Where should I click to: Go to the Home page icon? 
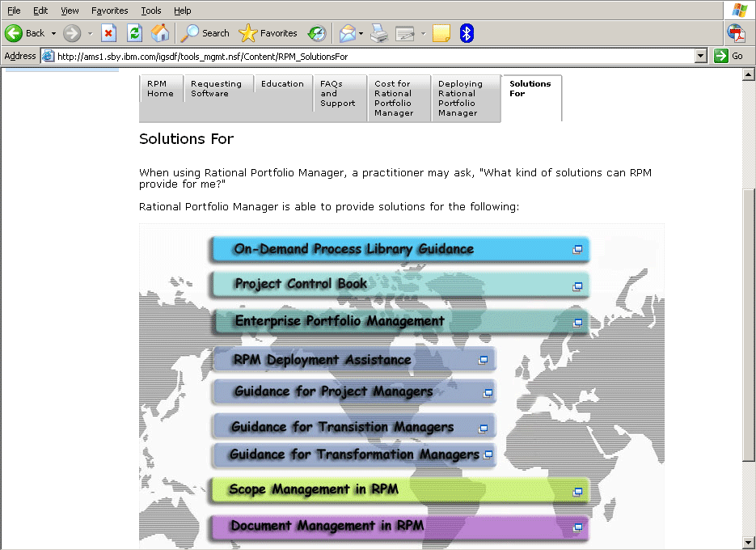(x=160, y=33)
